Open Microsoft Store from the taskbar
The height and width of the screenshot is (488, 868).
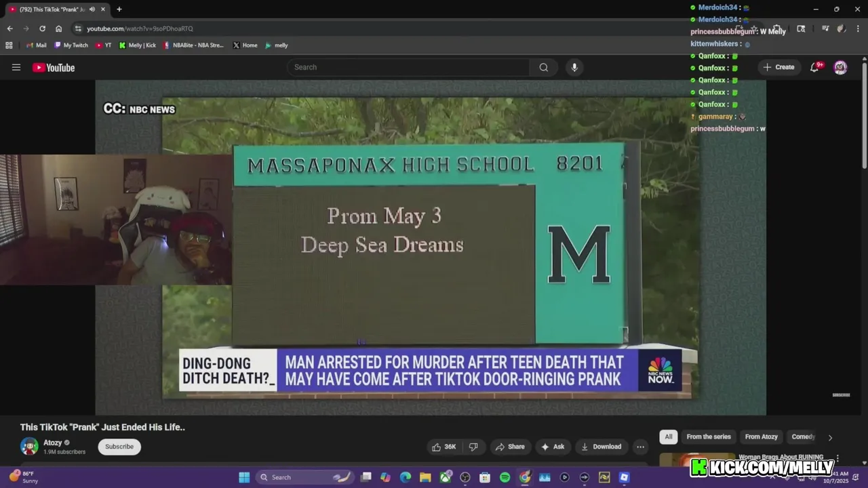coord(485,477)
